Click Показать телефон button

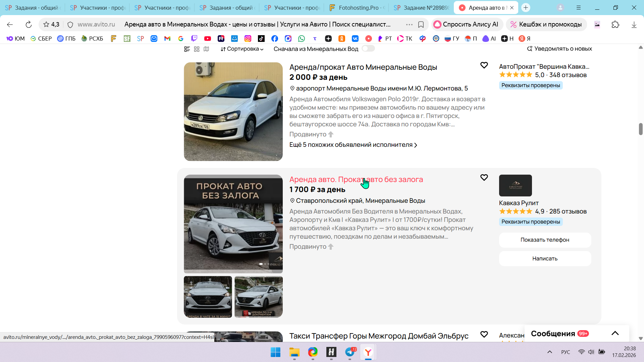pyautogui.click(x=545, y=240)
